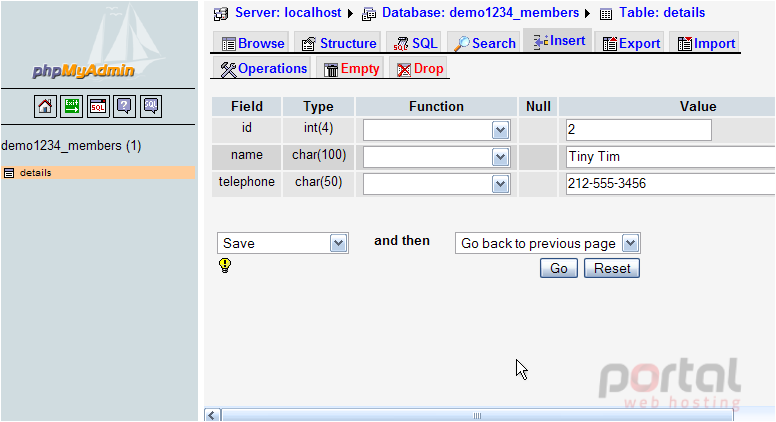776x422 pixels.
Task: Click the SQL tab icon
Action: point(401,44)
